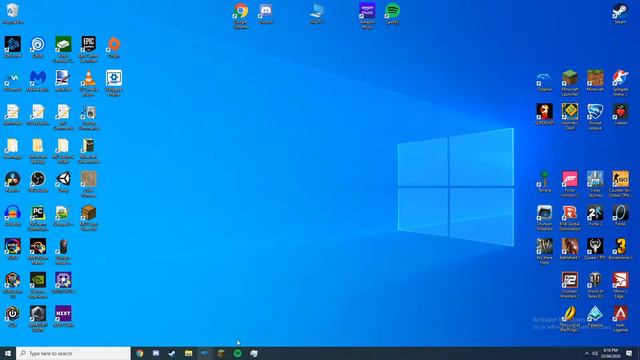This screenshot has width=640, height=360.
Task: Open the Audacity desktop shortcut
Action: [x=13, y=216]
